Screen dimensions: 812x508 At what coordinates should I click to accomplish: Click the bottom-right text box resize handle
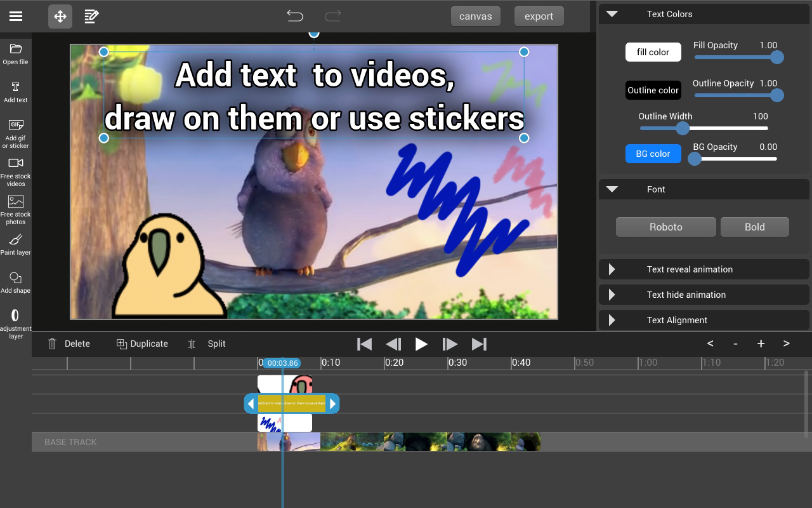pyautogui.click(x=524, y=138)
